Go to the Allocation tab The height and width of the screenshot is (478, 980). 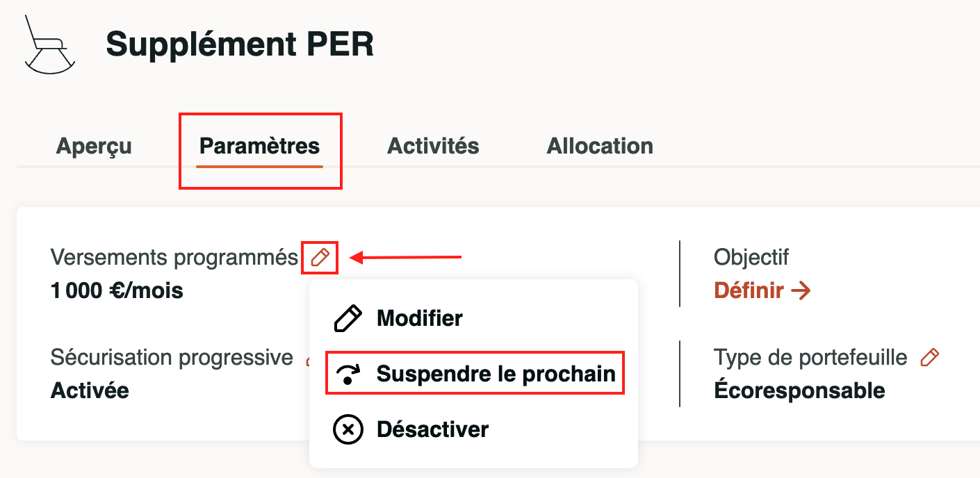(600, 147)
